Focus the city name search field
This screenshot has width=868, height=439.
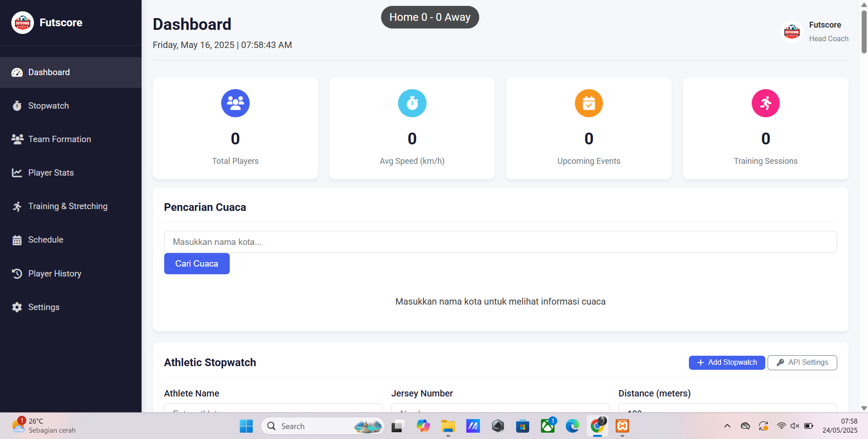500,242
